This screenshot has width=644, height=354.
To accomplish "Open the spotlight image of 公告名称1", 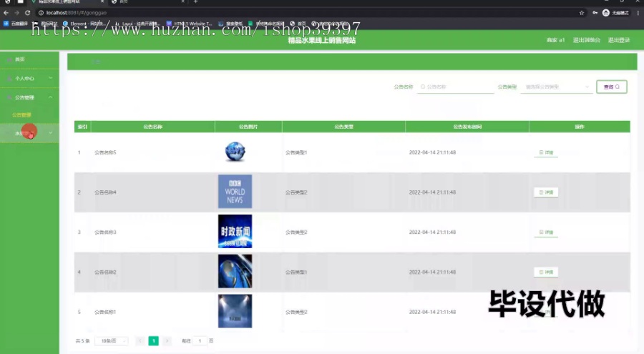I will pyautogui.click(x=235, y=311).
